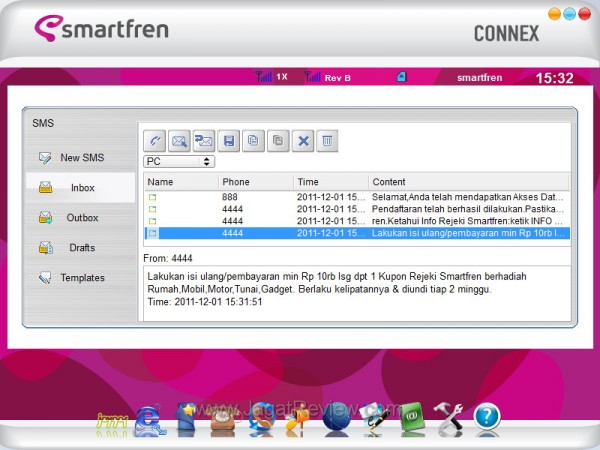The image size is (600, 450).
Task: Click the call sender phone icon
Action: click(155, 141)
